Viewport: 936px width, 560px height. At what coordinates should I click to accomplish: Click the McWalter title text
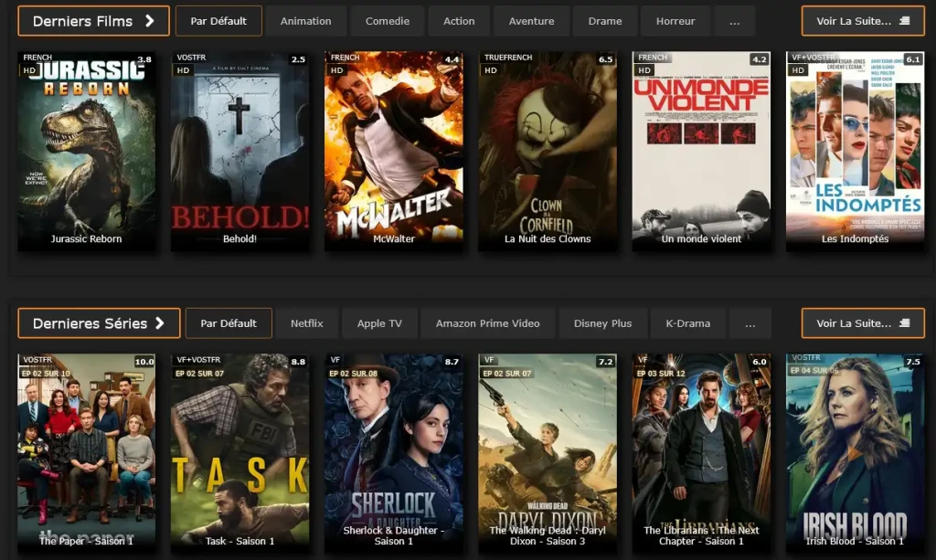point(394,238)
